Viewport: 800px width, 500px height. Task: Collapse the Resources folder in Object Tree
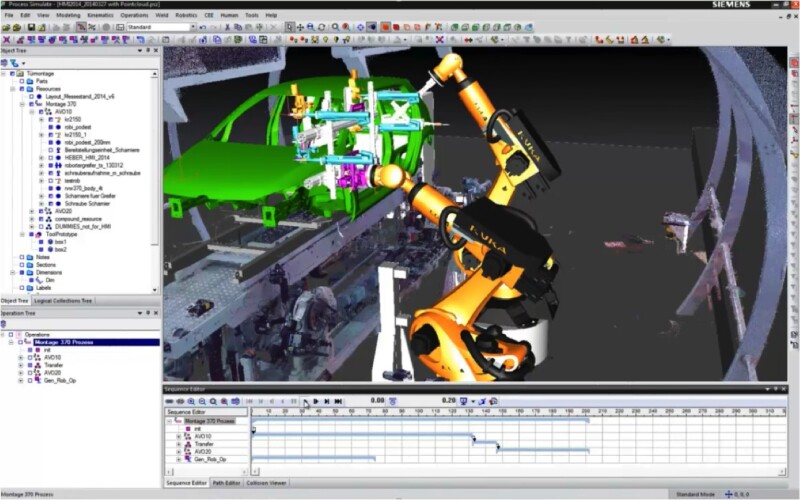pos(12,89)
